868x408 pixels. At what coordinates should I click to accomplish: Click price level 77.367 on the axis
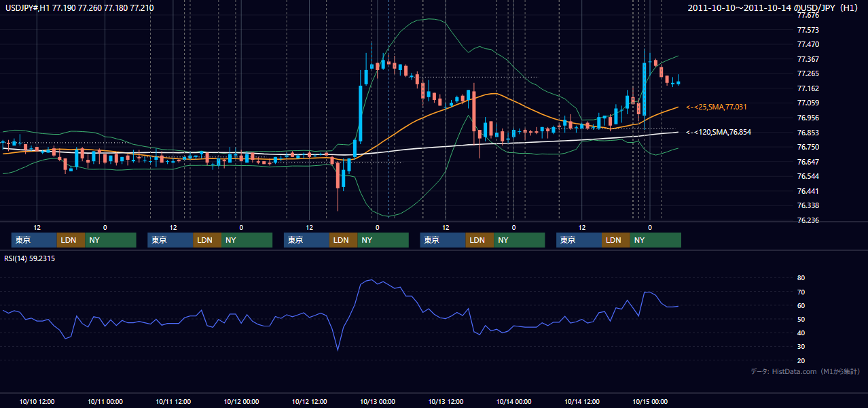[808, 59]
